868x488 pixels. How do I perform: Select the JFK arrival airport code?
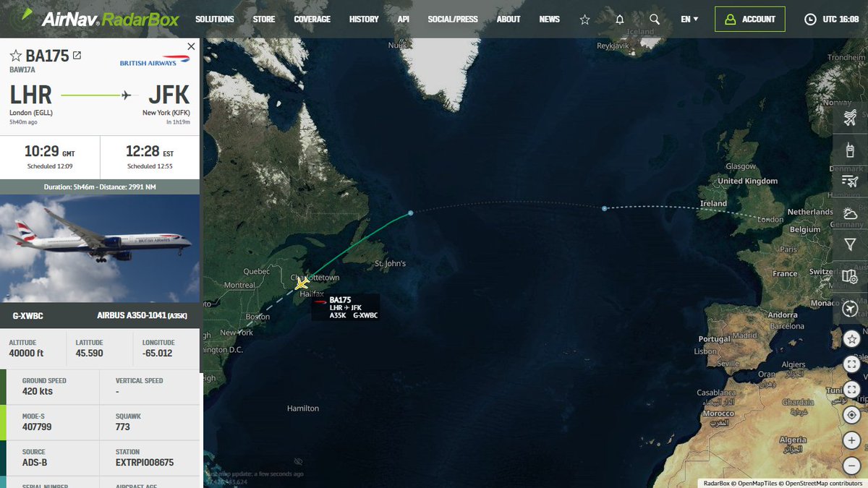coord(169,95)
